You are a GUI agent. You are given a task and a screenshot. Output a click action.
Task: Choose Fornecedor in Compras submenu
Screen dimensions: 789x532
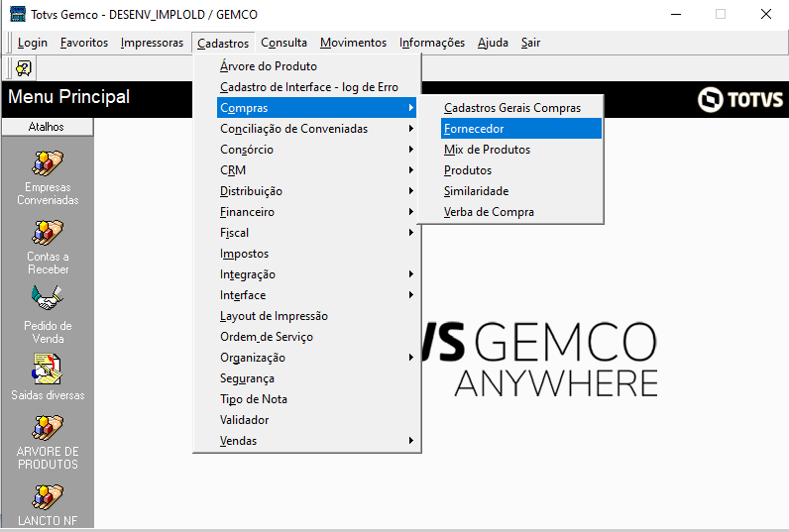click(x=520, y=129)
